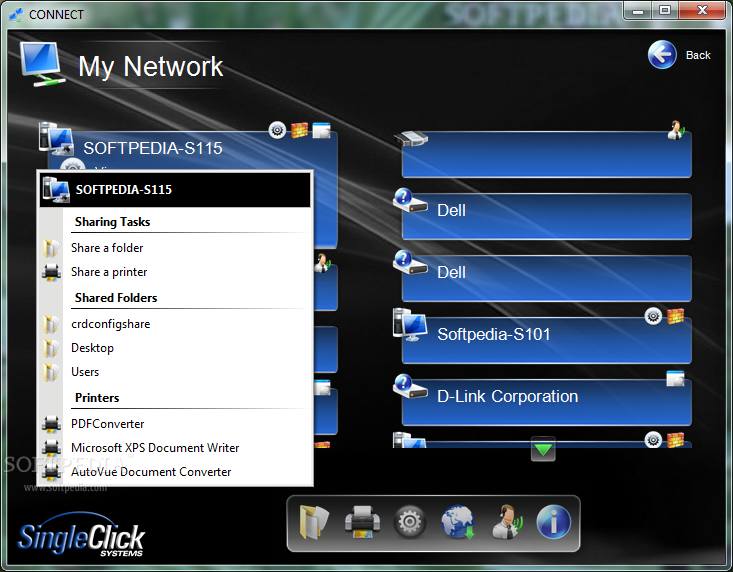Click unknown device icon on first Dell card
Viewport: 733px width, 572px height.
pyautogui.click(x=410, y=200)
